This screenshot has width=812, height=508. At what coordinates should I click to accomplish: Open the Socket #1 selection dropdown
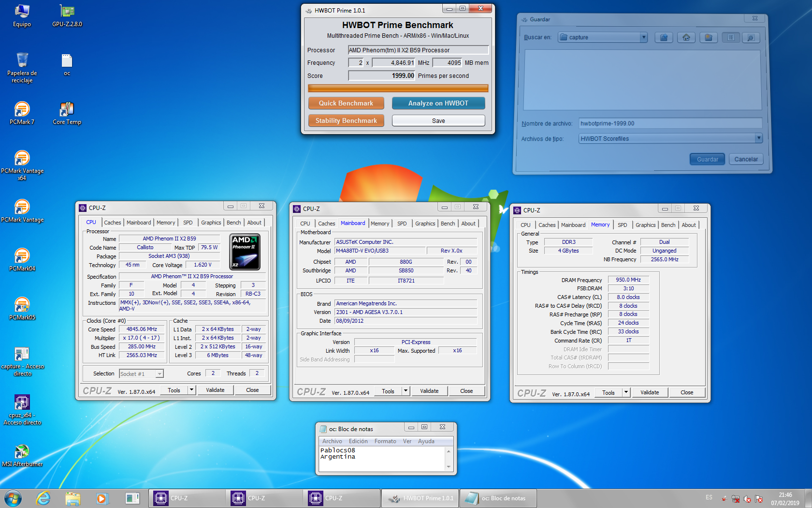click(x=159, y=374)
